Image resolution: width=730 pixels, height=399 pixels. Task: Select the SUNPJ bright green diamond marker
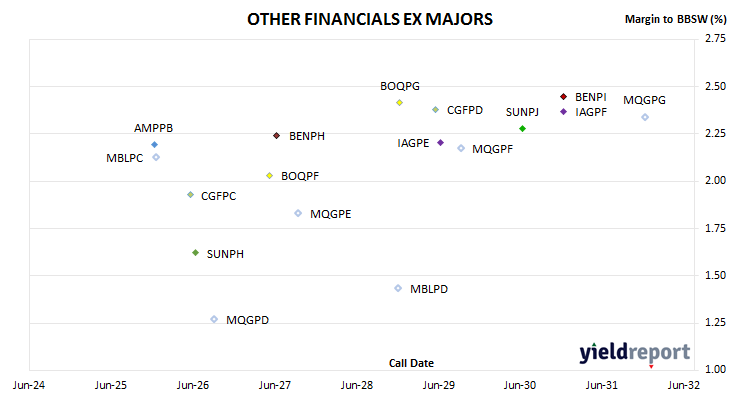point(522,128)
